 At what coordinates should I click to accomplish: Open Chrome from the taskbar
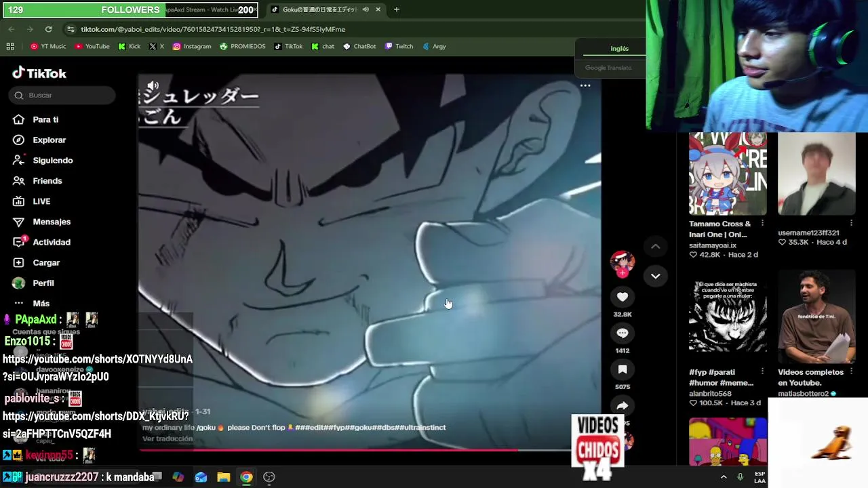pos(246,477)
